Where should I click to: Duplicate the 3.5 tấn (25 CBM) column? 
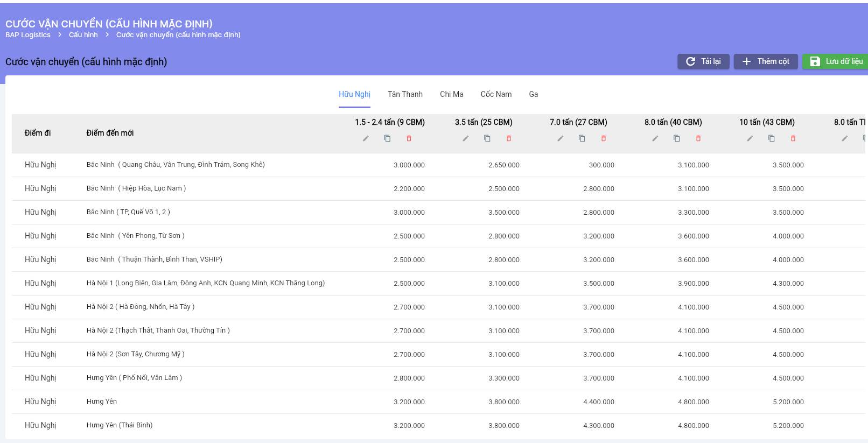pyautogui.click(x=487, y=138)
